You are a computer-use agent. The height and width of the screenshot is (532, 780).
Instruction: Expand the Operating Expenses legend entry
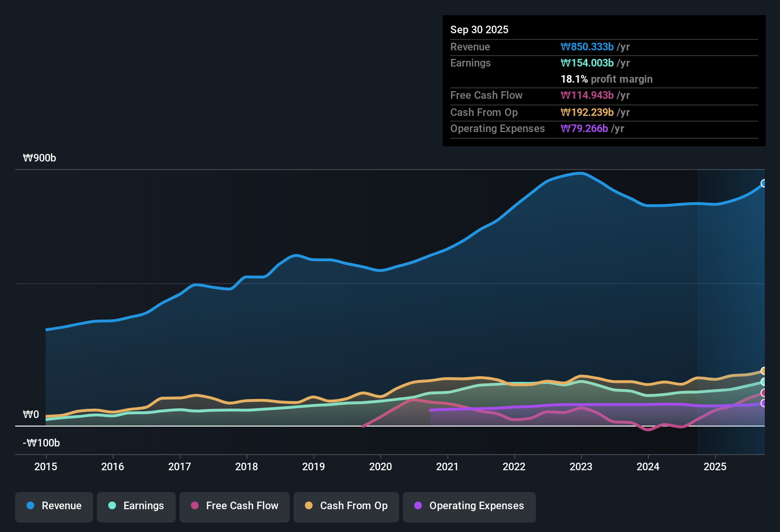(x=469, y=506)
